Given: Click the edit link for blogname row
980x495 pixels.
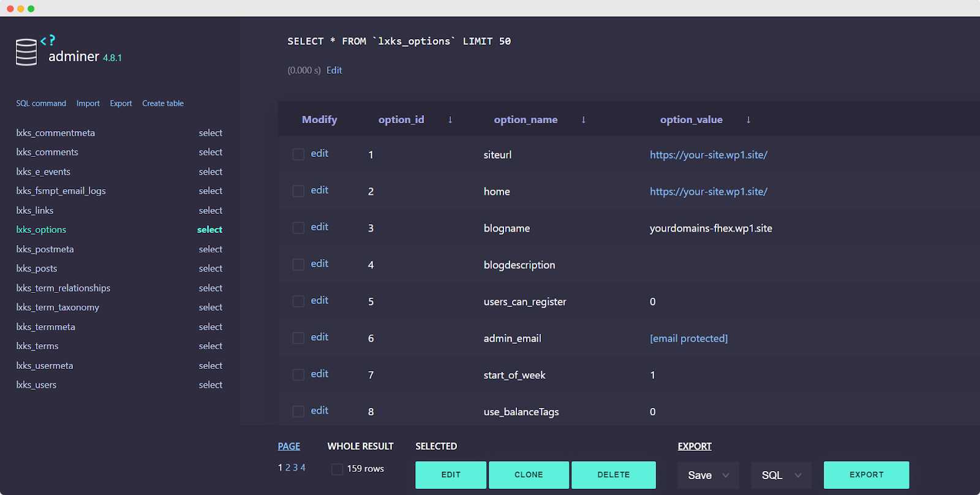Looking at the screenshot, I should (x=320, y=227).
